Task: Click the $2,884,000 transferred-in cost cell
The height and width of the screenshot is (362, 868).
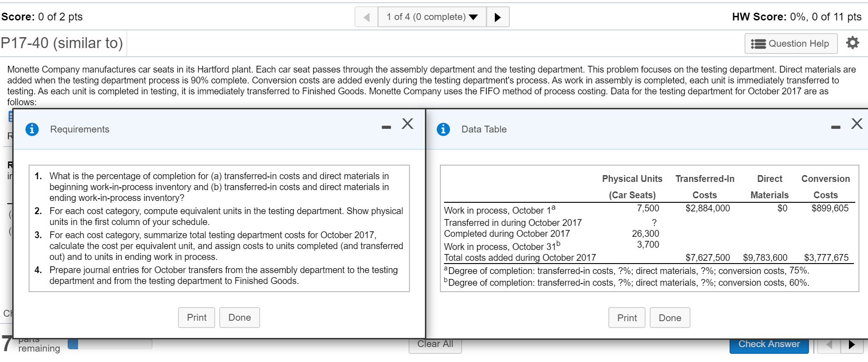Action: [708, 208]
